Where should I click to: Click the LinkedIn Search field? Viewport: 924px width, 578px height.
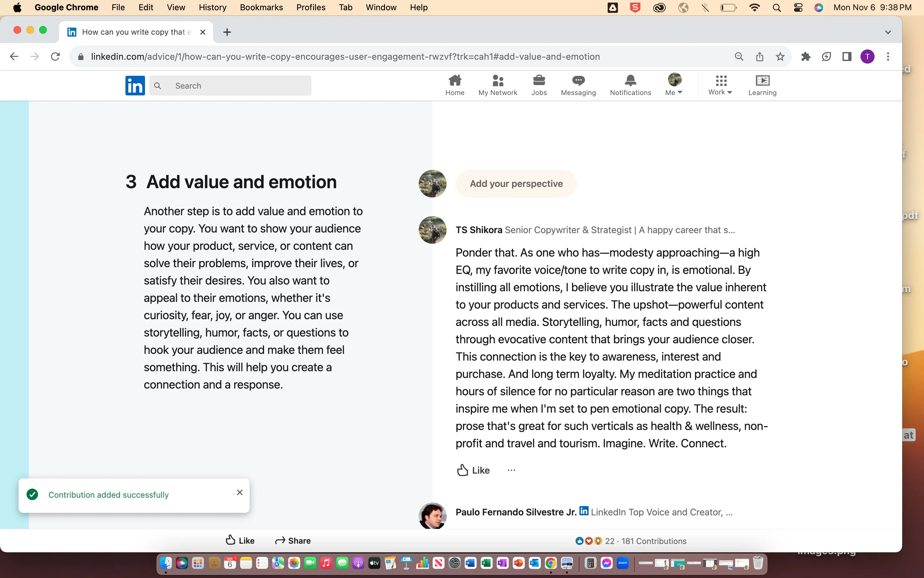click(x=230, y=86)
